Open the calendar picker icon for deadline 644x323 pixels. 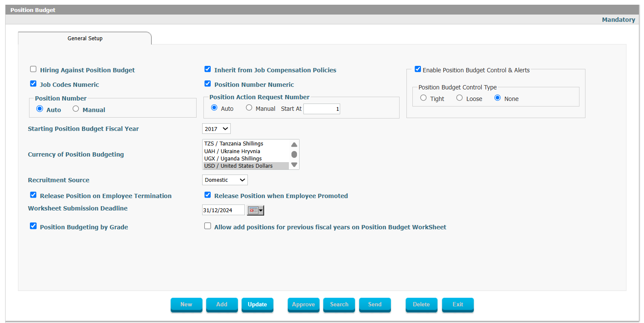tap(256, 210)
